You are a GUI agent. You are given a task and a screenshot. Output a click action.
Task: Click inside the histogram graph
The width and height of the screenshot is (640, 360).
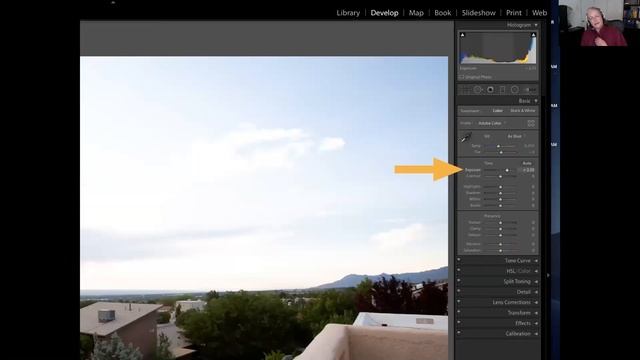(x=498, y=48)
